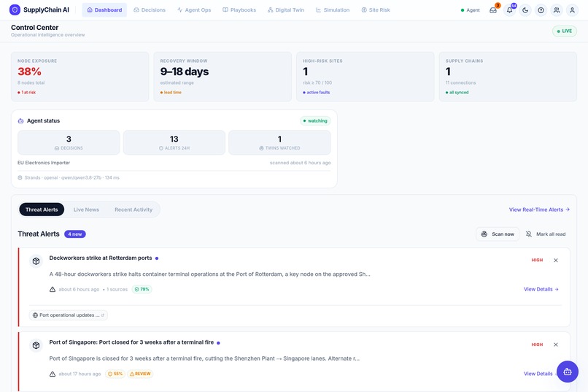This screenshot has width=588, height=392.
Task: Open the team users icon
Action: 557,10
